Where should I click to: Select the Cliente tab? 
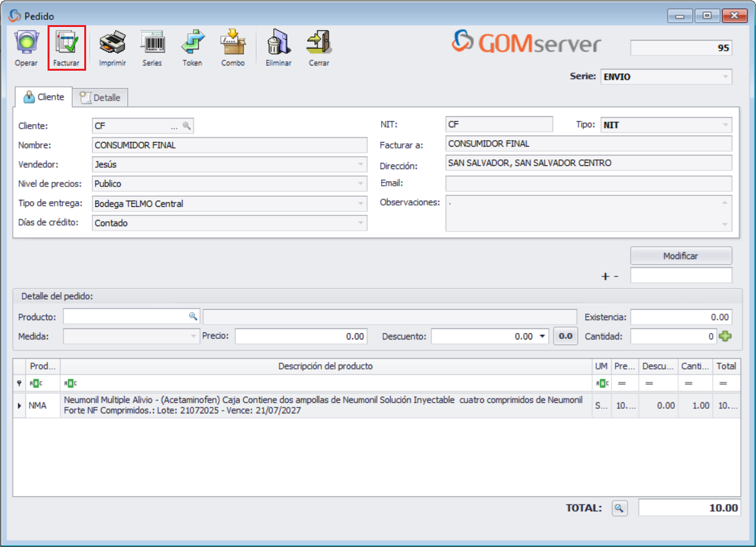click(x=44, y=97)
